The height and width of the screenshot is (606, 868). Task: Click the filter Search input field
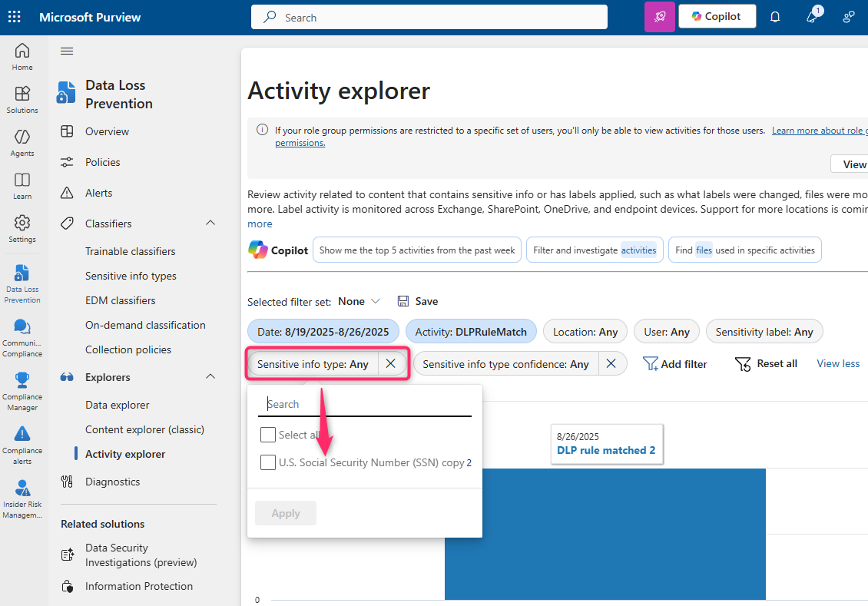tap(365, 404)
